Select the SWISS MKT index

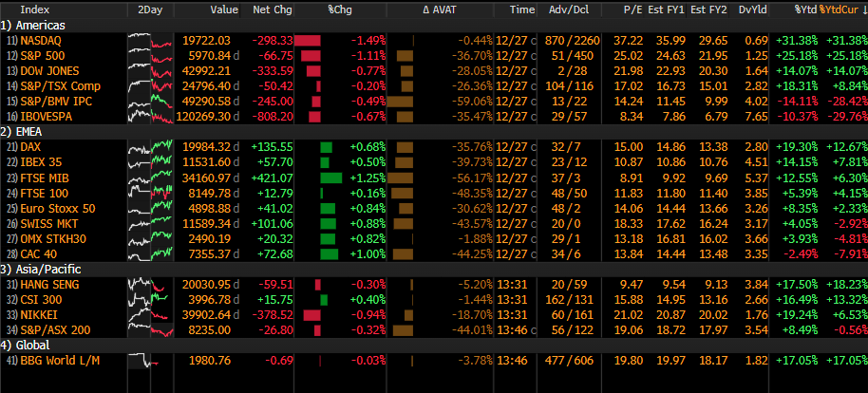pos(49,224)
